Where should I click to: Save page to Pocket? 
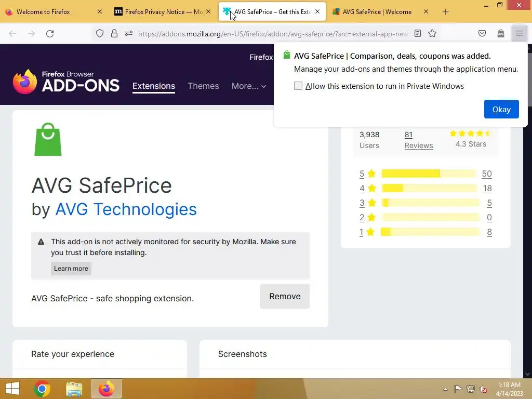pyautogui.click(x=482, y=33)
